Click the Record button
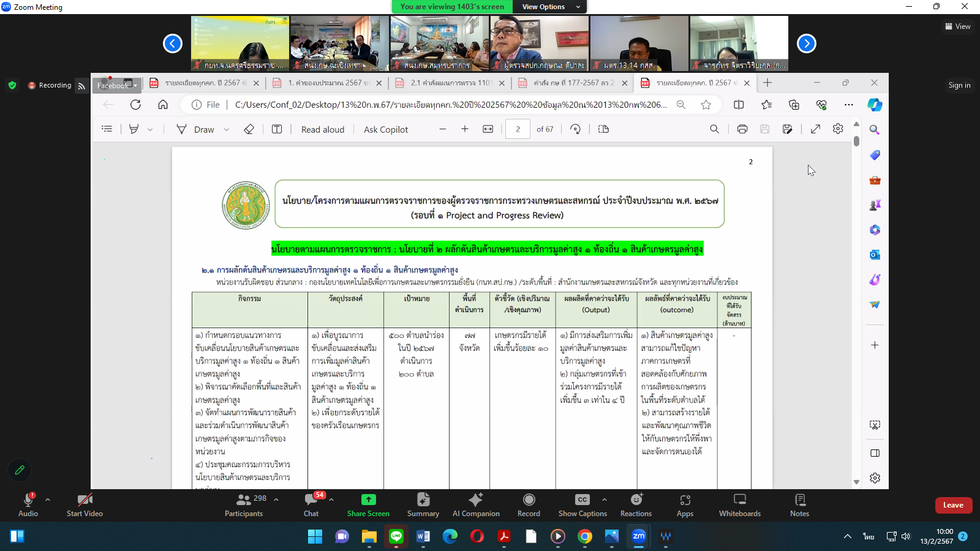The image size is (980, 551). pyautogui.click(x=529, y=505)
